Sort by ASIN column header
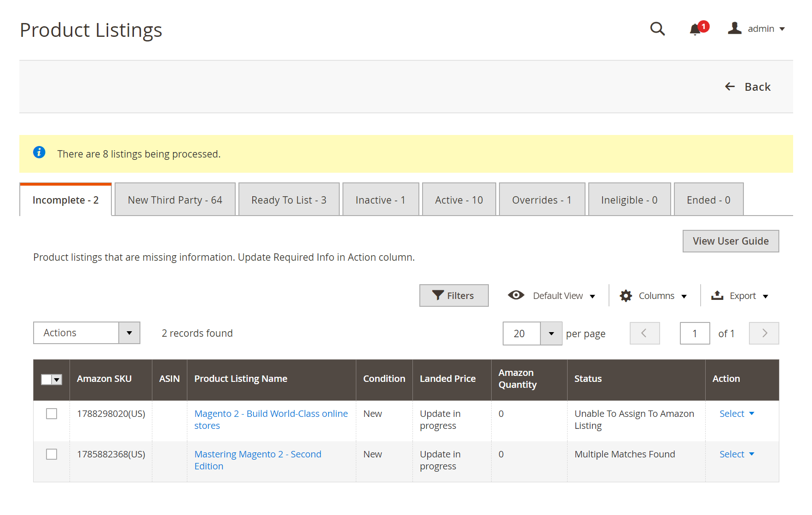812x515 pixels. pyautogui.click(x=169, y=380)
